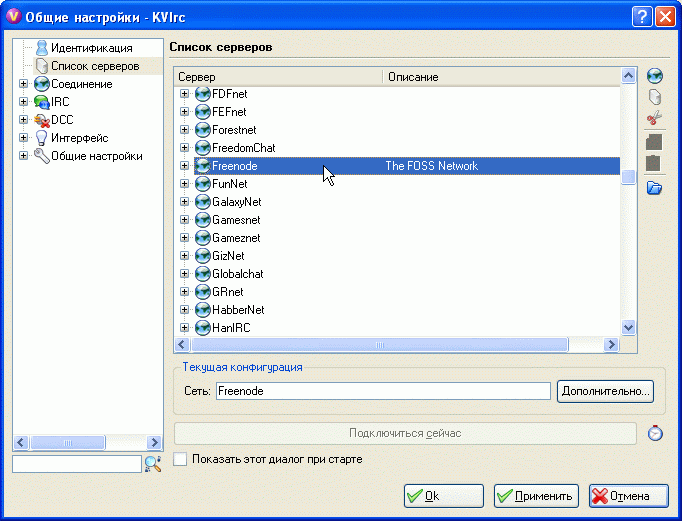Open the Дополнительно... settings
The height and width of the screenshot is (521, 682).
pyautogui.click(x=605, y=391)
